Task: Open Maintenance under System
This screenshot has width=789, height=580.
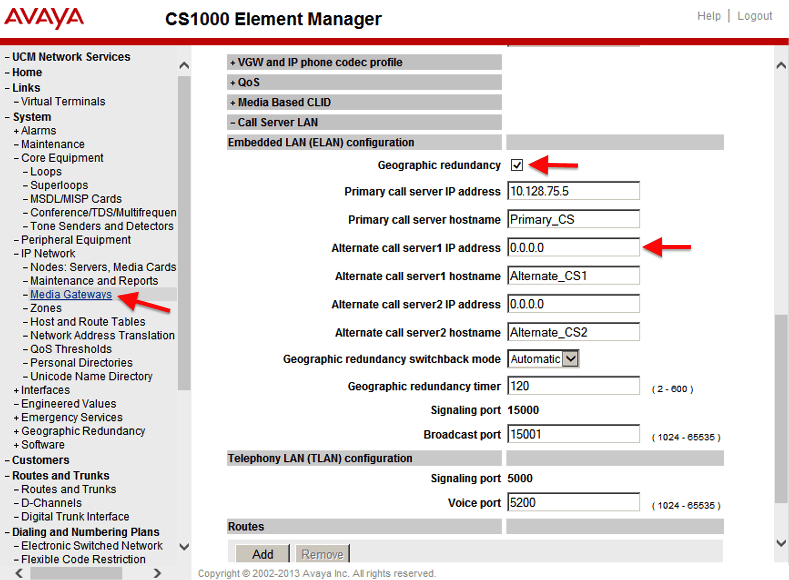Action: pyautogui.click(x=53, y=144)
